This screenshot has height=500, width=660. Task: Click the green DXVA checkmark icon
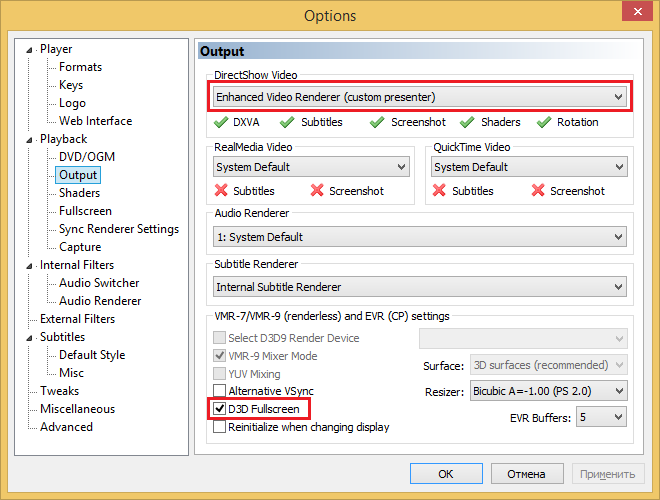(222, 122)
